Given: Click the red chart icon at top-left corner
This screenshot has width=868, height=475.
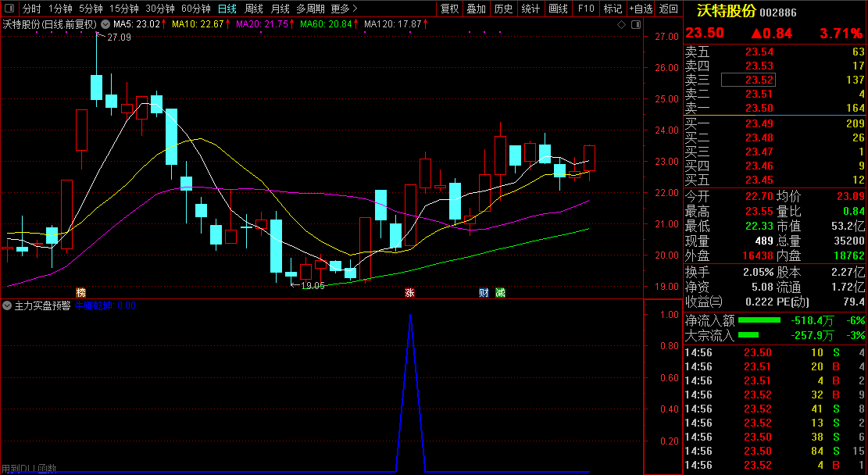Looking at the screenshot, I should pyautogui.click(x=9, y=9).
